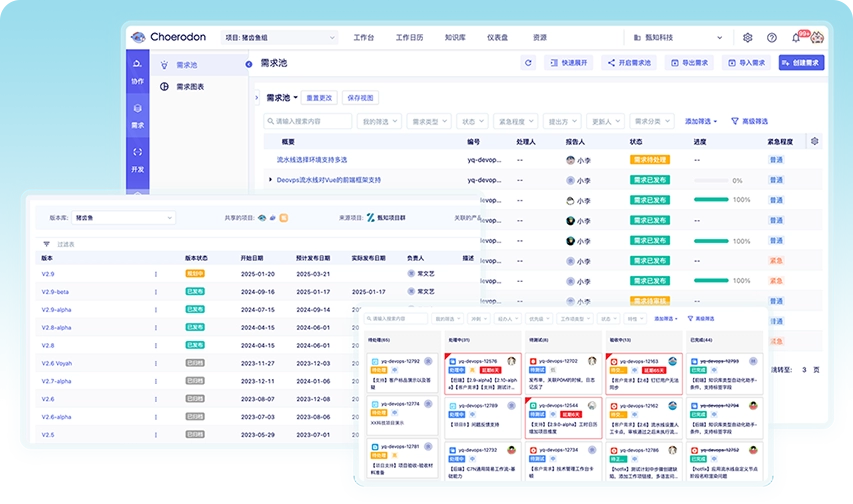The image size is (853, 504).
Task: Click the 开启需求池 button
Action: 629,63
